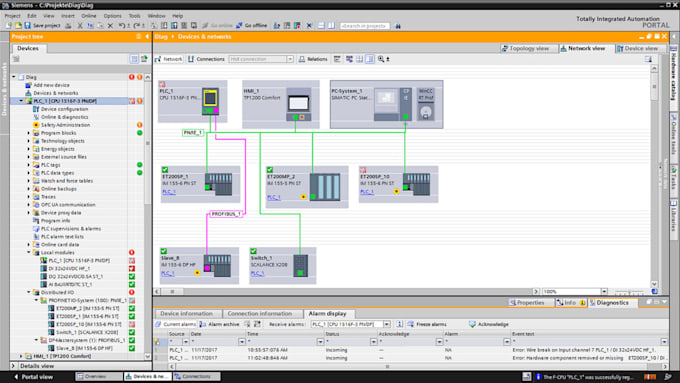
Task: Click the Delete X icon in toolbar
Action: [110, 26]
